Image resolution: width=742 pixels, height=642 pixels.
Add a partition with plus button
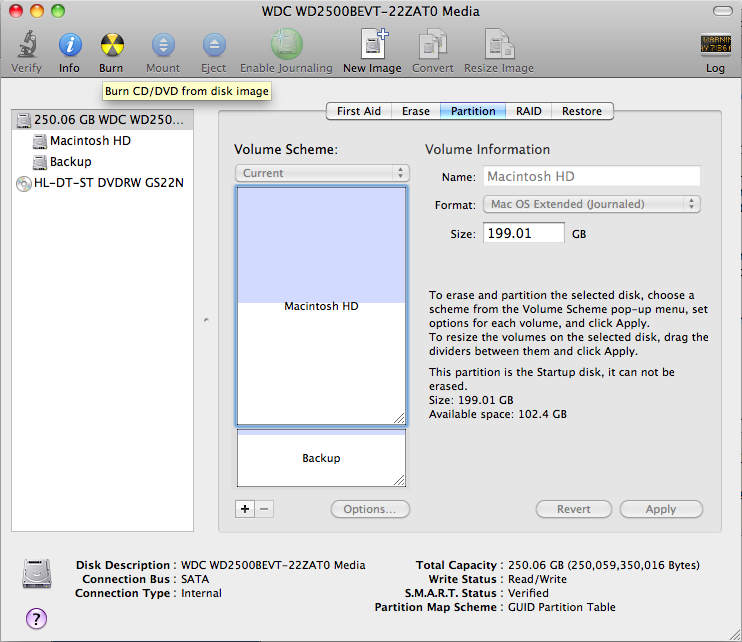pos(245,509)
